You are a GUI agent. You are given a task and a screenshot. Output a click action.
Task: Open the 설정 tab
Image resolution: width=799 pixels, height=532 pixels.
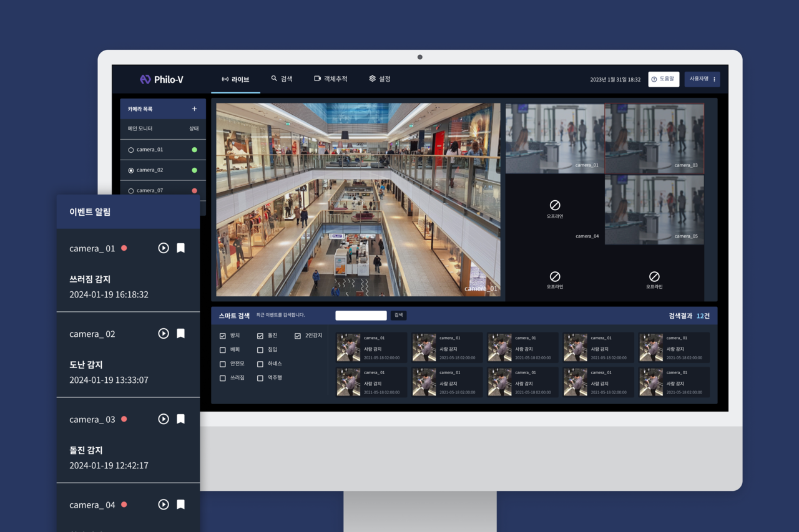point(380,79)
